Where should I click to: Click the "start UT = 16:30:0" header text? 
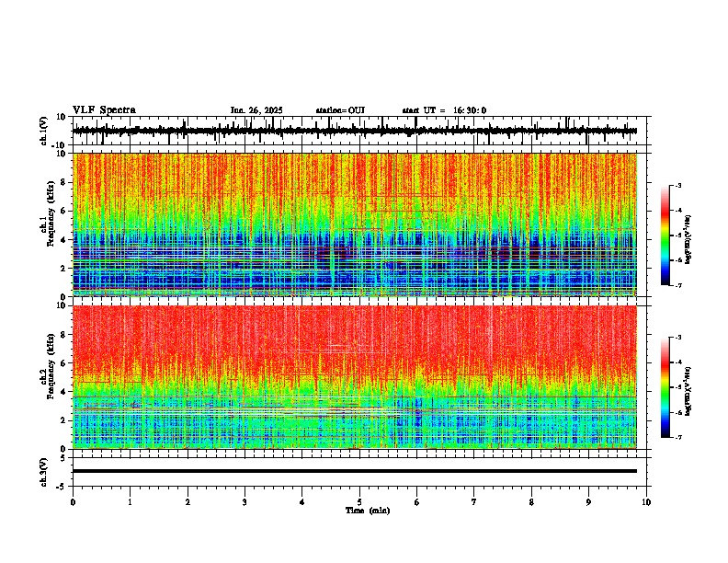(x=444, y=110)
